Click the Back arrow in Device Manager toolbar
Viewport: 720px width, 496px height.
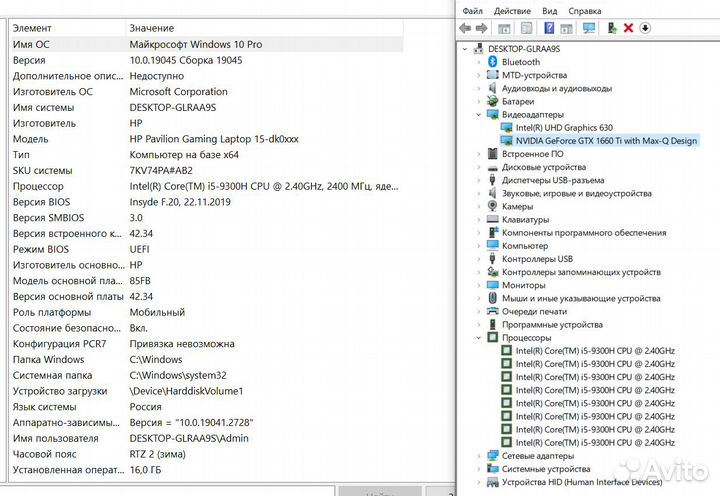click(x=465, y=28)
